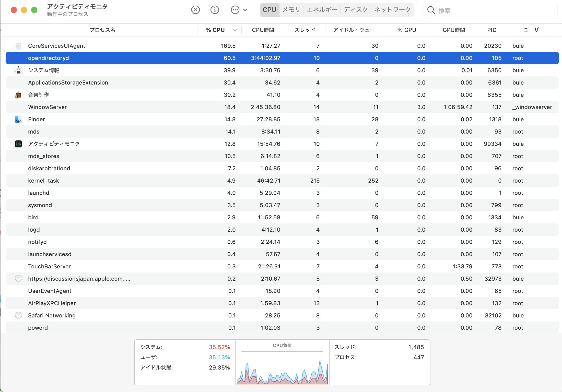Switch to the エネルギー tab
The image size is (562, 392).
point(322,10)
